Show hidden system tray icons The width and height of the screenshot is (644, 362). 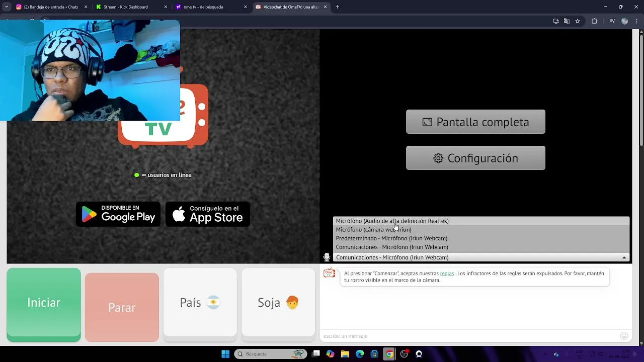pos(545,354)
